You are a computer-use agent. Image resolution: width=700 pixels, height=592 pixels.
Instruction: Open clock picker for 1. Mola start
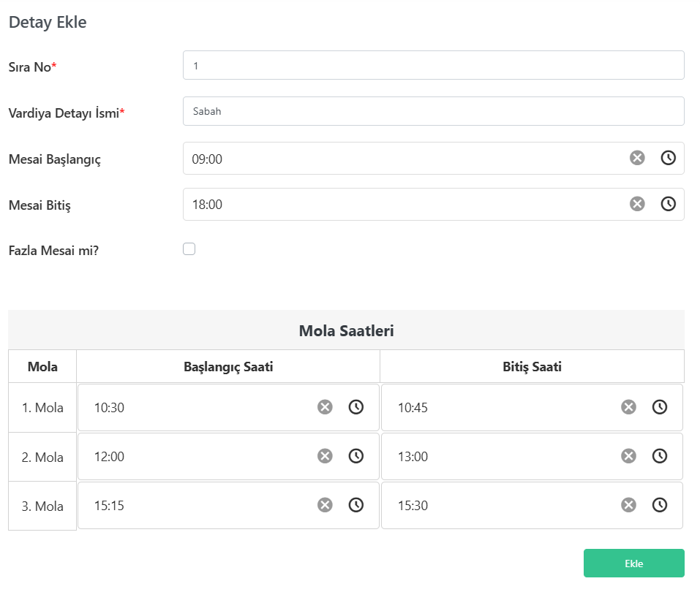355,407
